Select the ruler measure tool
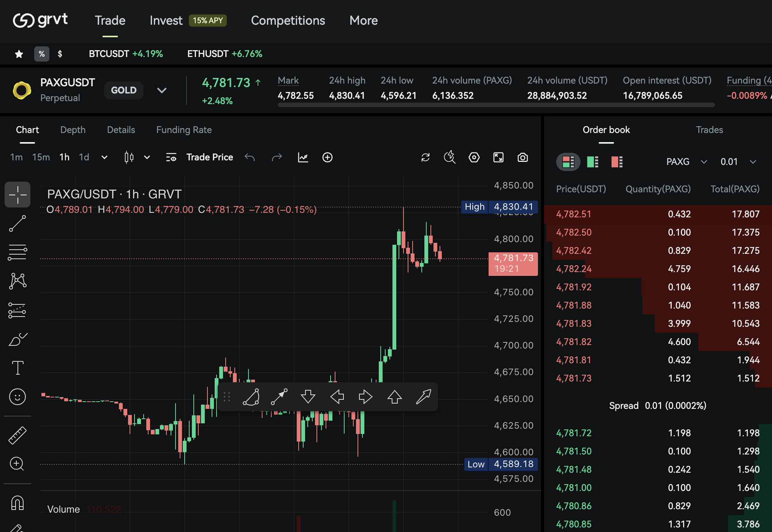Viewport: 772px width, 532px height. [x=17, y=435]
